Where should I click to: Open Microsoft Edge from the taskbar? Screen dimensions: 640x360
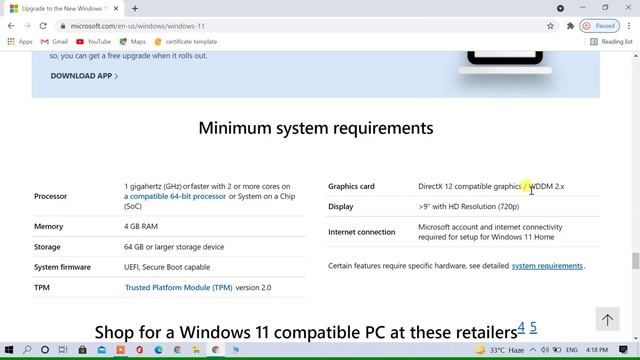click(x=158, y=350)
